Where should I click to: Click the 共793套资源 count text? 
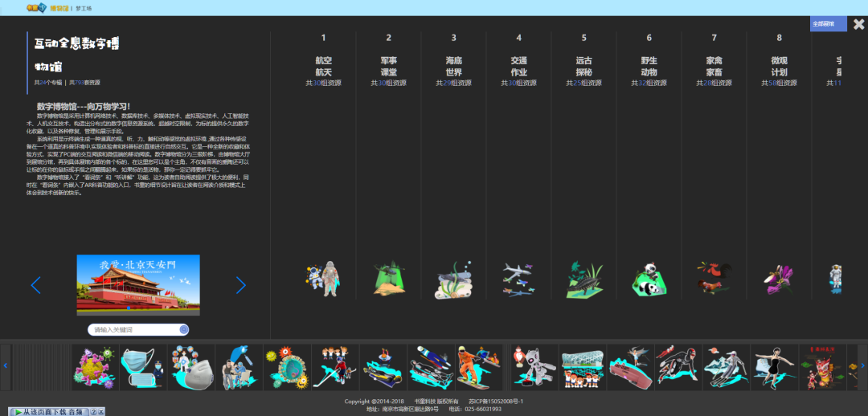pyautogui.click(x=84, y=83)
